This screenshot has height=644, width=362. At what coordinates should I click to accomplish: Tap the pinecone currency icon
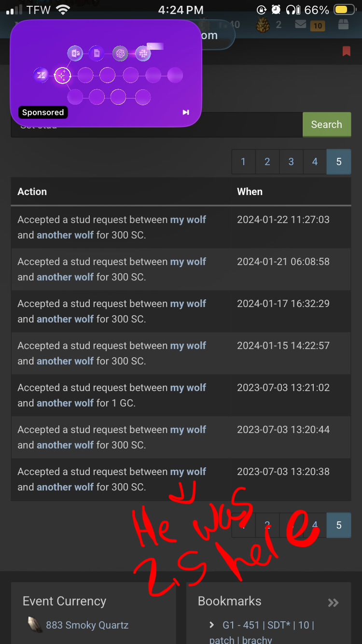pos(263,25)
